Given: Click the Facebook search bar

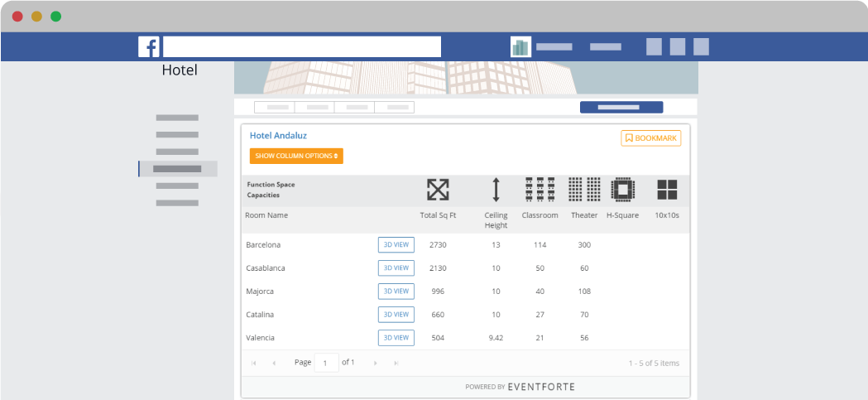Looking at the screenshot, I should tap(302, 47).
